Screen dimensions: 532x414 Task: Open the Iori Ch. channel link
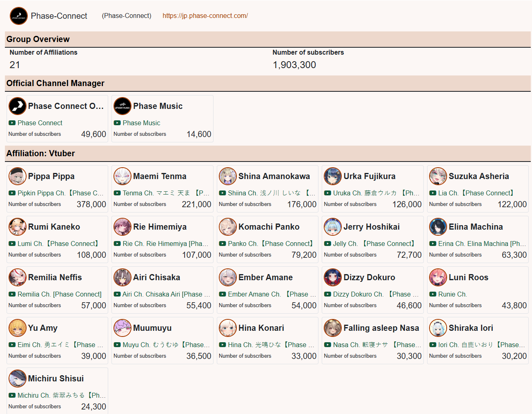point(482,345)
